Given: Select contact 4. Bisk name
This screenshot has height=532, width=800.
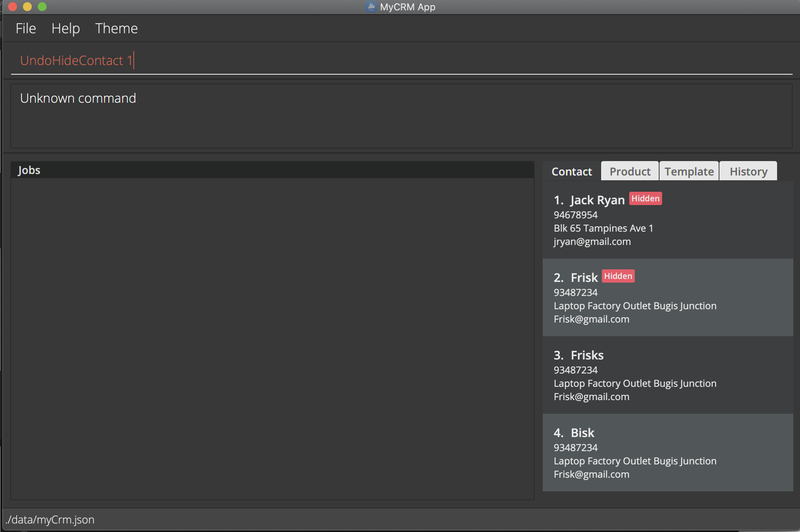Looking at the screenshot, I should pyautogui.click(x=583, y=433).
